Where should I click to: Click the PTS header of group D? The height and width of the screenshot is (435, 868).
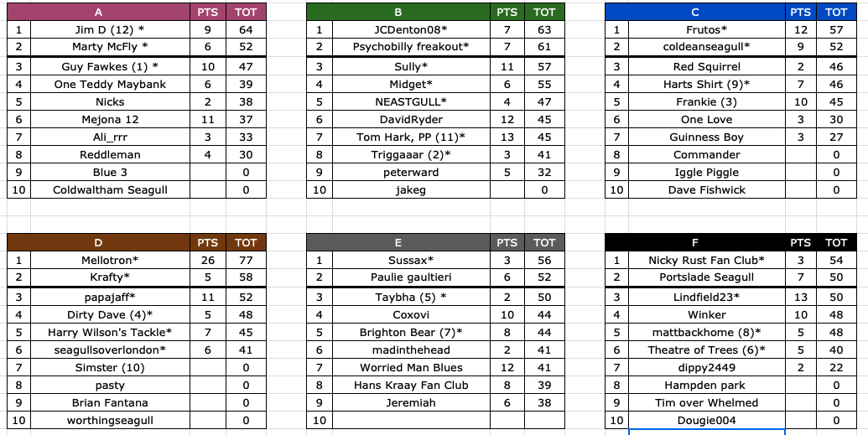click(208, 242)
